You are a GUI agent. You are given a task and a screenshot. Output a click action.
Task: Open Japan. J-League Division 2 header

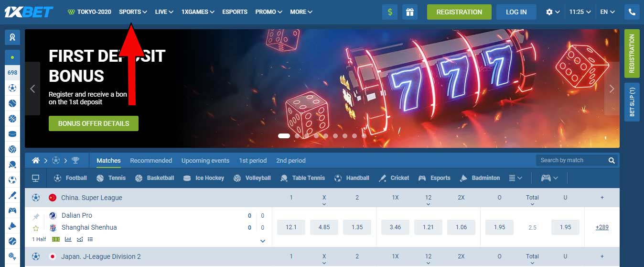pos(101,256)
